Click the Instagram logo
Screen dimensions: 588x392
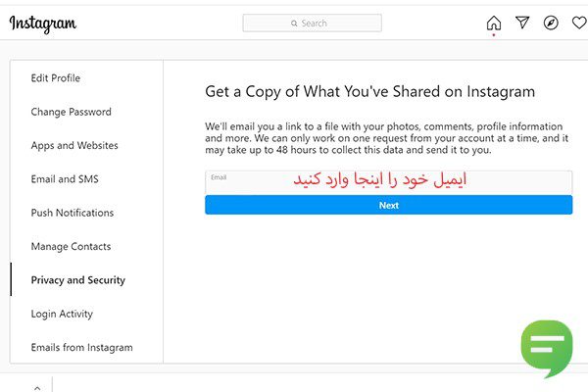[x=43, y=24]
